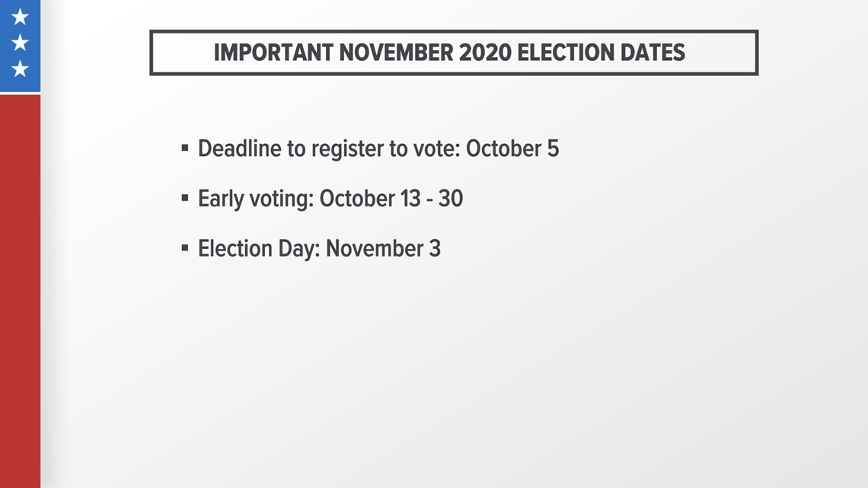The height and width of the screenshot is (488, 868).
Task: Click the 2020 in the title banner
Action: tap(486, 53)
